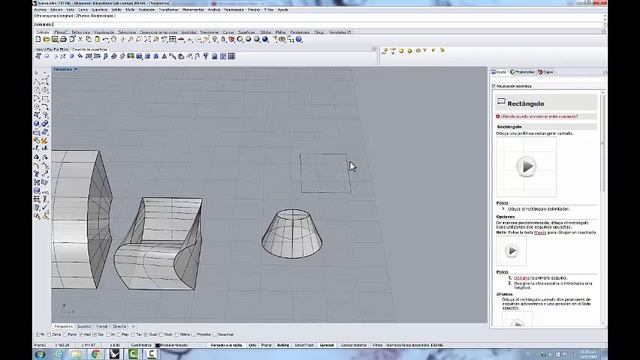Toggle SmartTrack in the status bar
This screenshot has width=640, height=360.
tap(304, 345)
